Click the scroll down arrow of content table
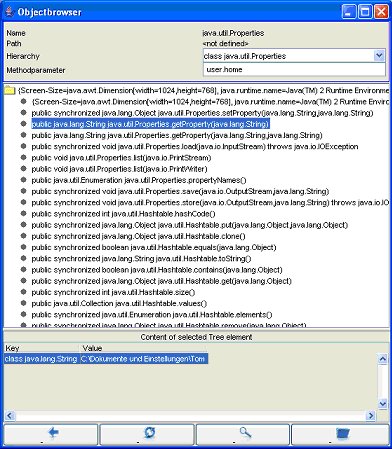This screenshot has height=449, width=392. [x=382, y=404]
